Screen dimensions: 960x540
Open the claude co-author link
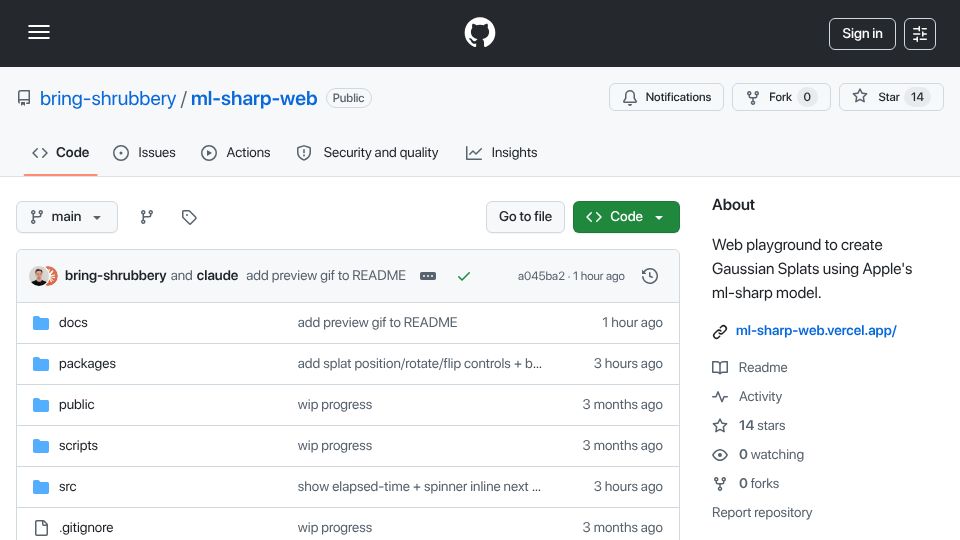coord(217,276)
